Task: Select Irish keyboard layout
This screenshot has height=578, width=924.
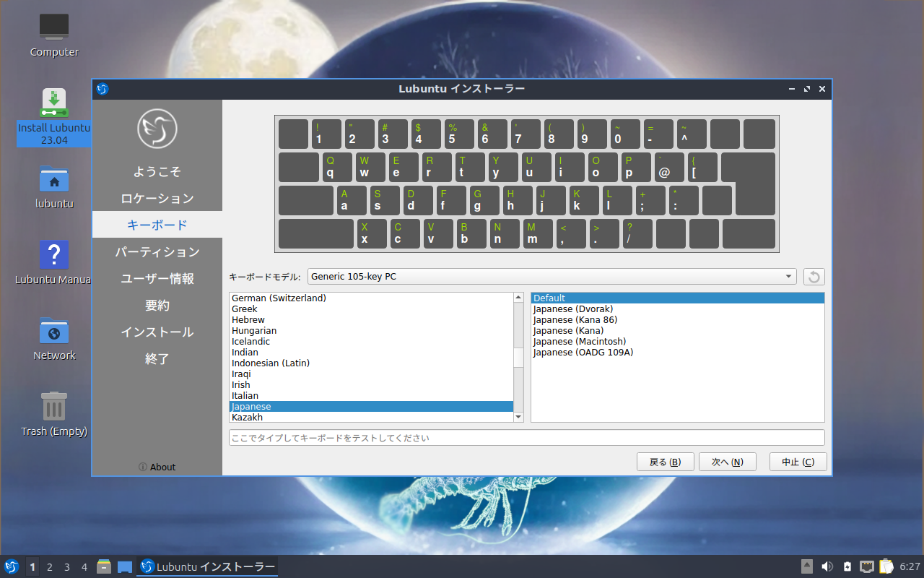Action: (371, 384)
